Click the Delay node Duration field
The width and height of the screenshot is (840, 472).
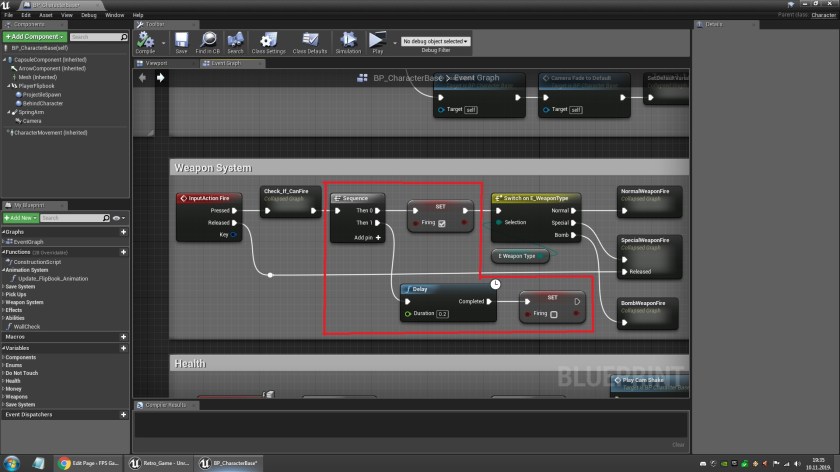click(442, 314)
